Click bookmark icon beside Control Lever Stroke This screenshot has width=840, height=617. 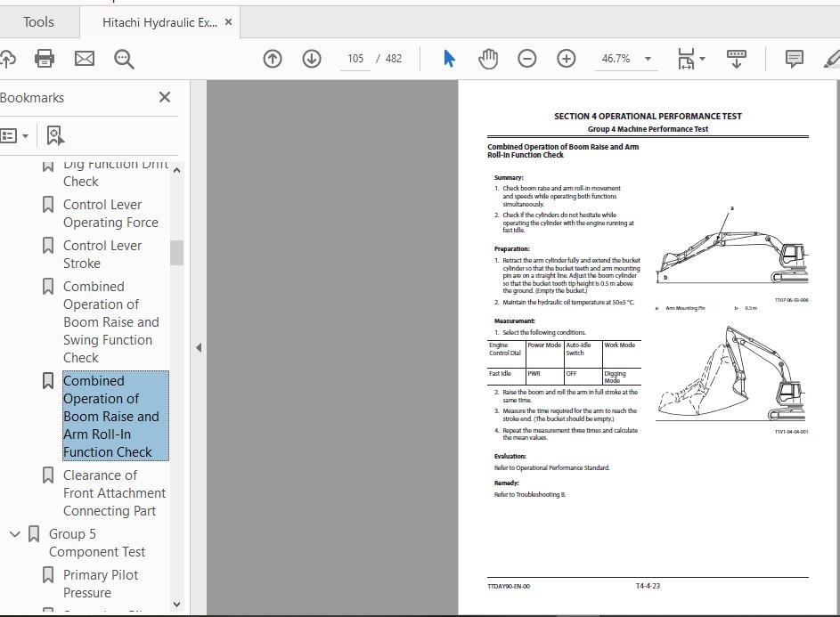[48, 246]
